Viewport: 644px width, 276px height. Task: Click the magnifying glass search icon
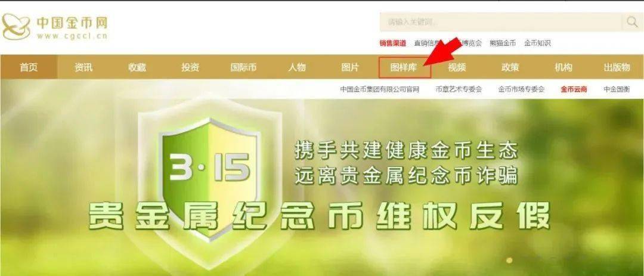631,22
